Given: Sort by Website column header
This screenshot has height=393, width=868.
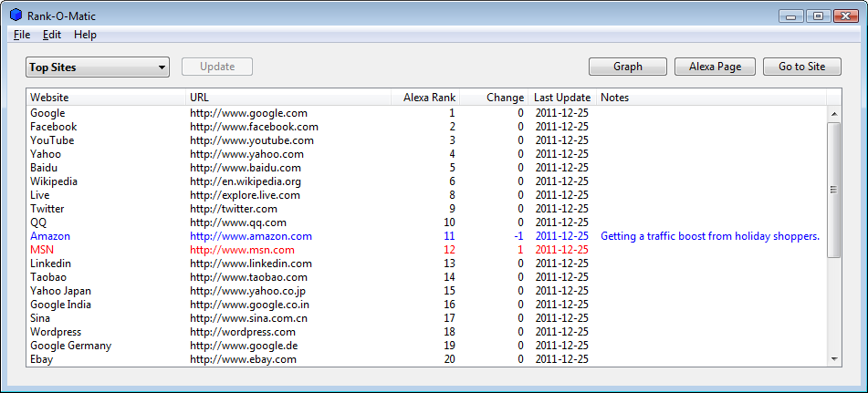Looking at the screenshot, I should pos(106,98).
